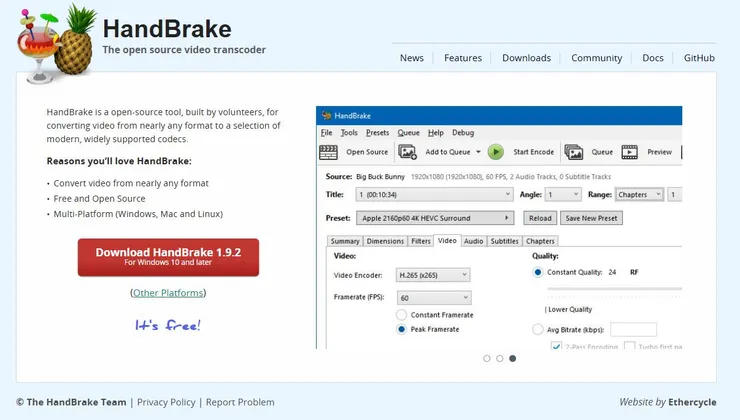Switch to the Video tab
740x420 pixels.
[x=447, y=241]
